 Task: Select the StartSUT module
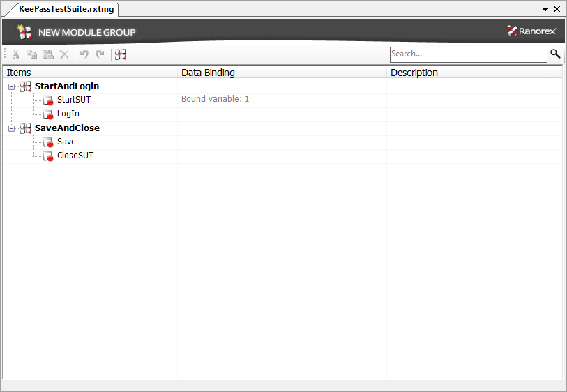coord(74,100)
